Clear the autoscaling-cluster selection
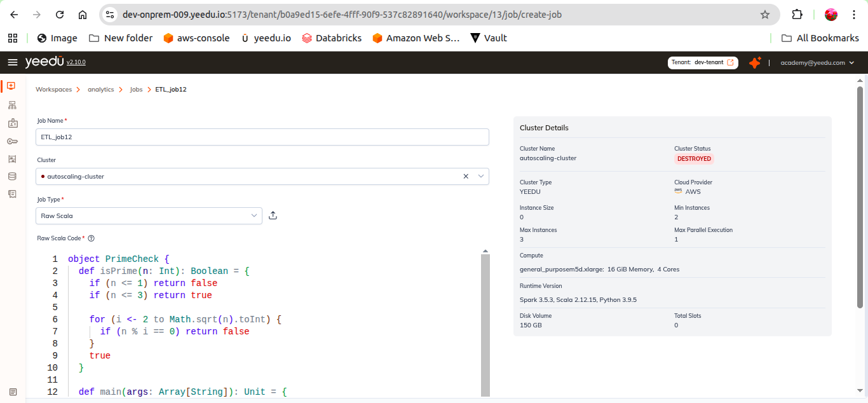Viewport: 868px width, 403px height. pyautogui.click(x=465, y=176)
